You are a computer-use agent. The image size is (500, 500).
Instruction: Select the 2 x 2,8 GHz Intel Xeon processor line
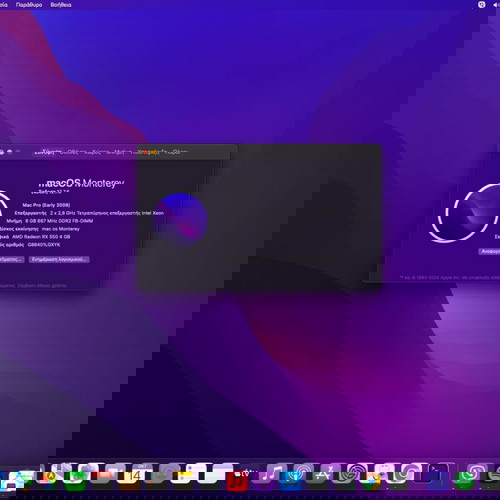pyautogui.click(x=107, y=213)
